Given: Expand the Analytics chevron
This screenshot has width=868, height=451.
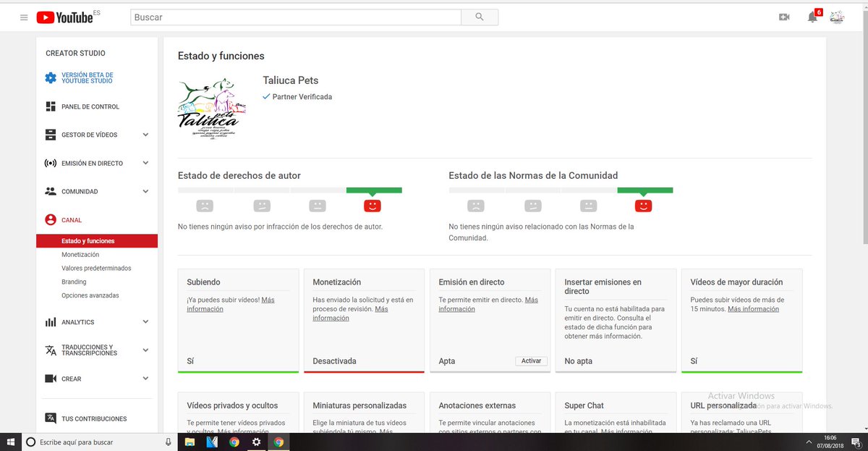Looking at the screenshot, I should click(145, 322).
